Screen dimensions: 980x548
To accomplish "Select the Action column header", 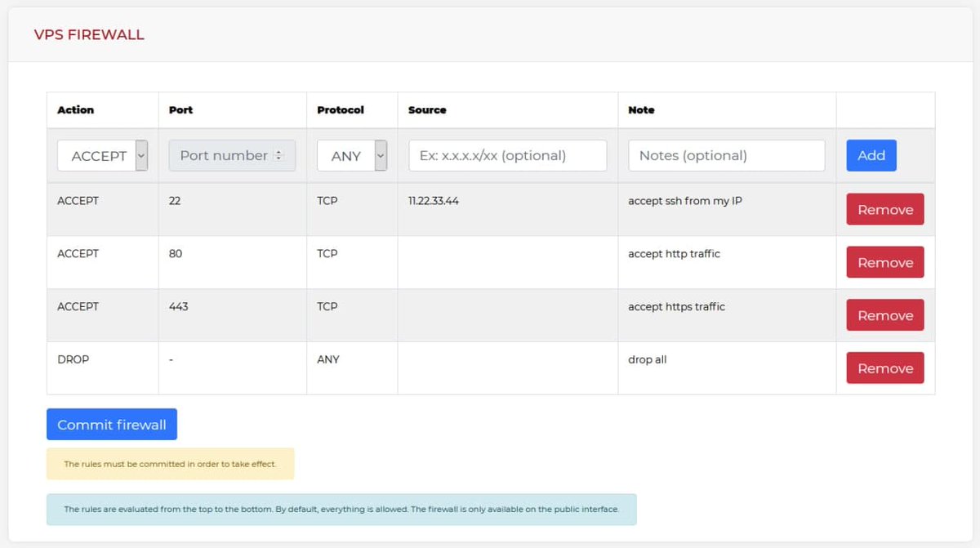I will pos(72,109).
